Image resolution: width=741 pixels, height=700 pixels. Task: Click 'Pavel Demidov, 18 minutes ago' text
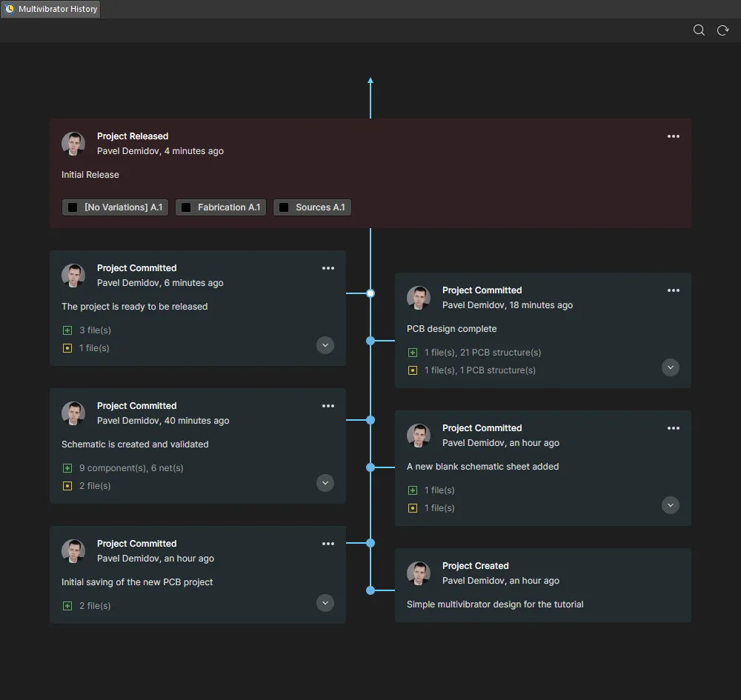508,305
